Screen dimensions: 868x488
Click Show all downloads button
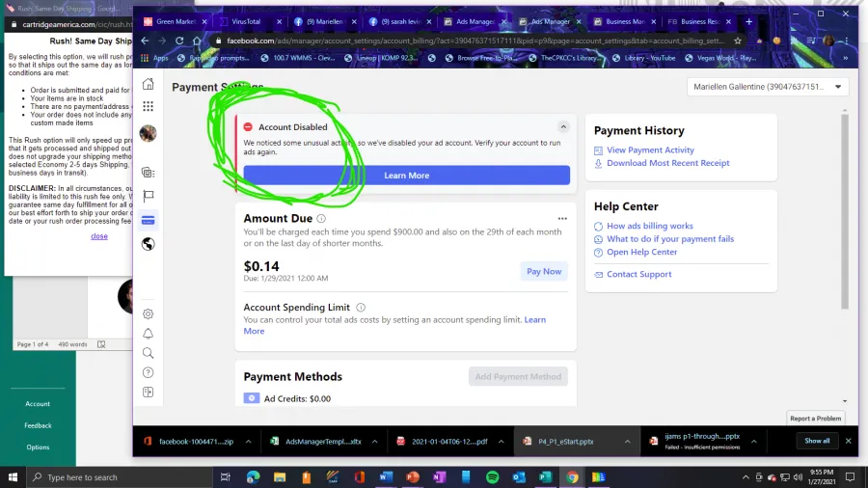coord(817,441)
